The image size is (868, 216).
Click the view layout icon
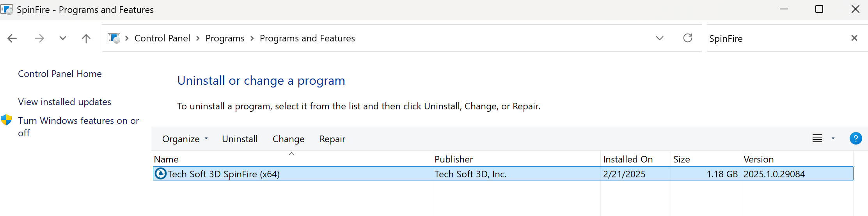(x=817, y=138)
